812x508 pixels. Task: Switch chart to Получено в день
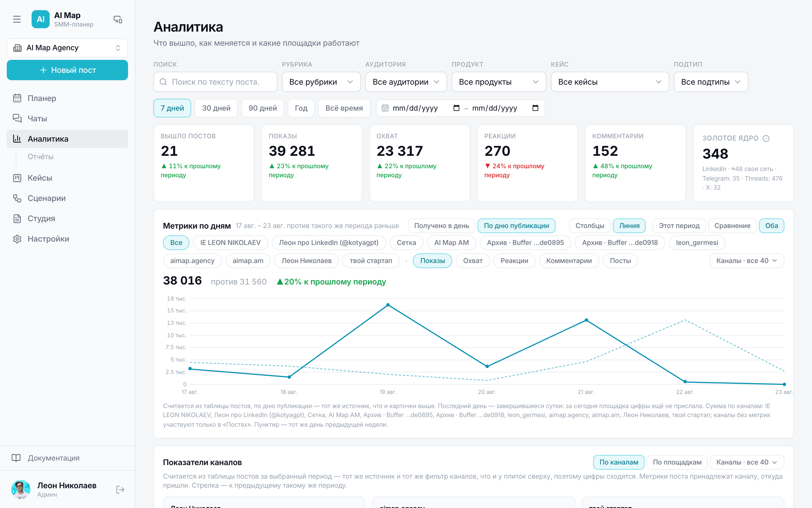(x=441, y=226)
